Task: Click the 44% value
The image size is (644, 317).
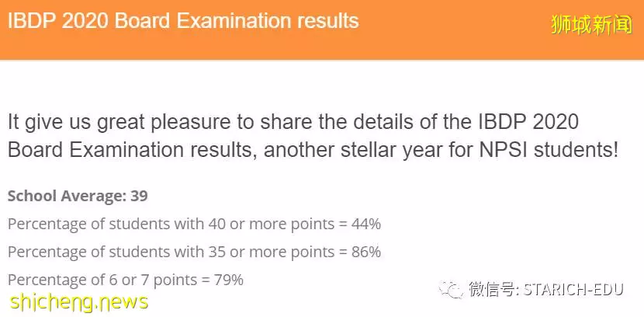Action: [x=366, y=224]
